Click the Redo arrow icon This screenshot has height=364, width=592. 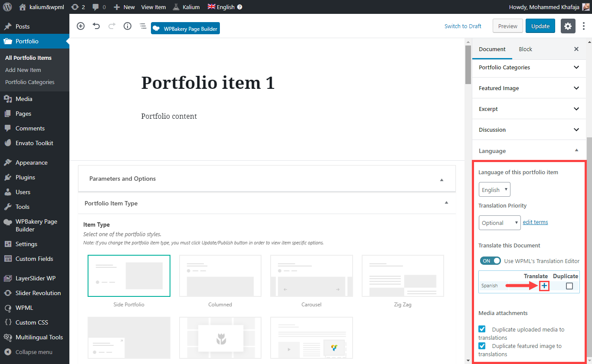click(112, 26)
